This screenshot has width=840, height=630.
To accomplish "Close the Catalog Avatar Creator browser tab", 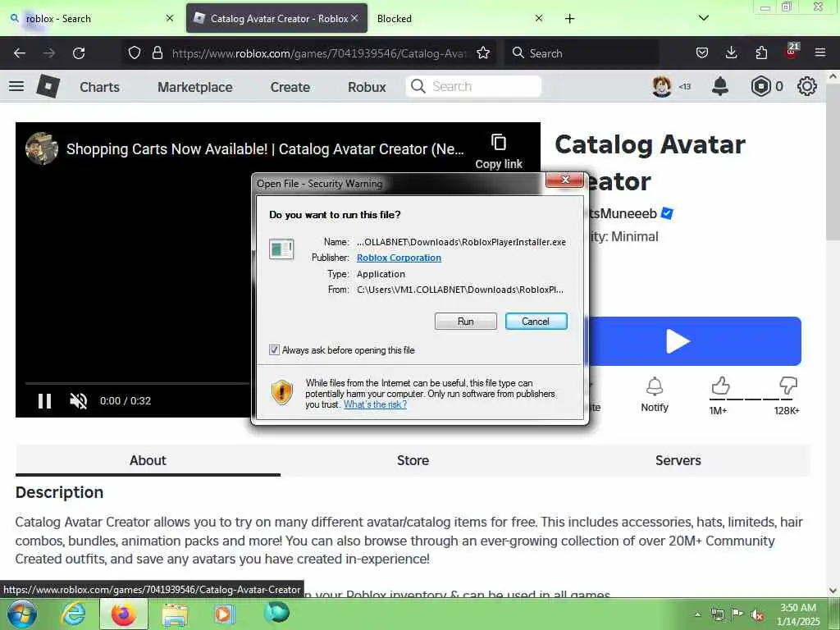I will pyautogui.click(x=354, y=18).
